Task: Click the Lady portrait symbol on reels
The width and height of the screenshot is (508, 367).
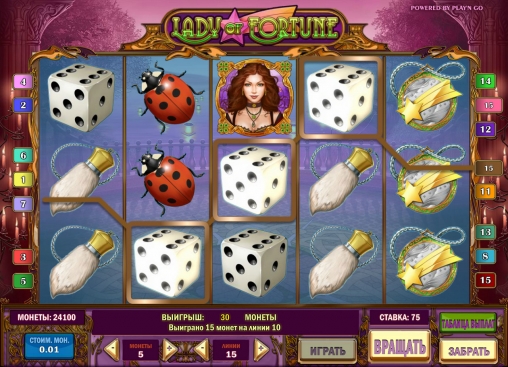Action: [254, 98]
